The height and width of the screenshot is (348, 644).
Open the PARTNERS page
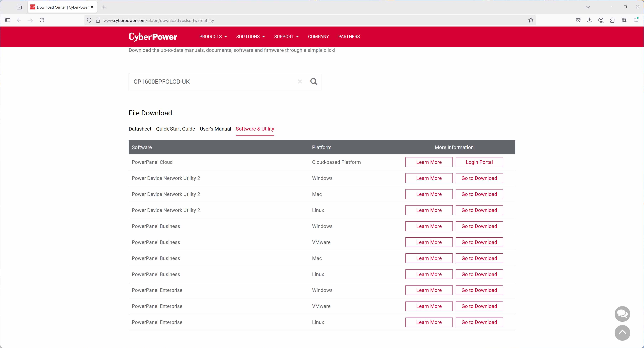coord(349,37)
